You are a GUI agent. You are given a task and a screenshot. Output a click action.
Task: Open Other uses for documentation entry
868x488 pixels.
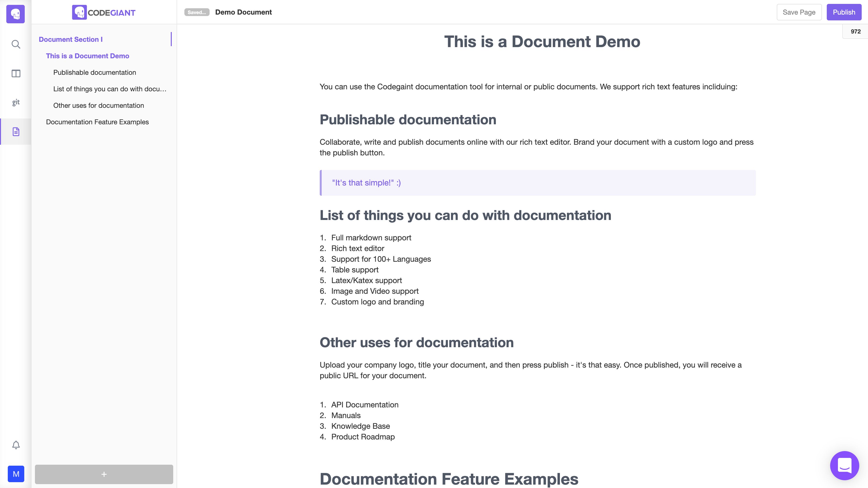pos(98,105)
